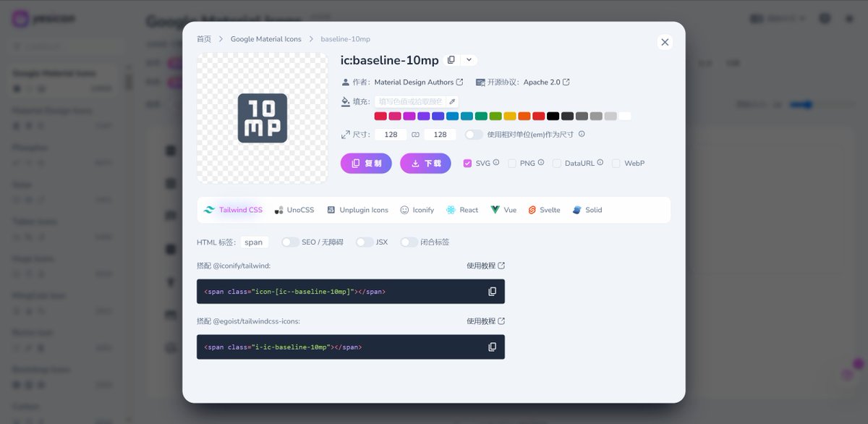Check the PNG format checkbox
This screenshot has height=424, width=868.
(512, 164)
